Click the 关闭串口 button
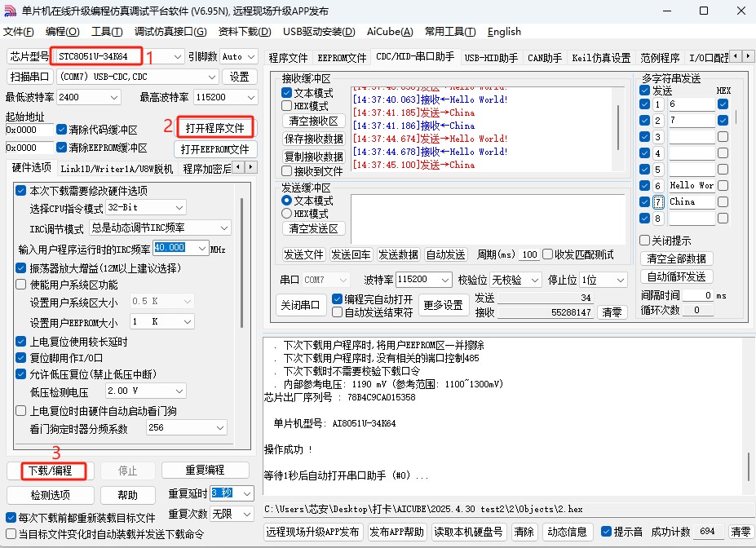This screenshot has height=548, width=756. [x=300, y=305]
